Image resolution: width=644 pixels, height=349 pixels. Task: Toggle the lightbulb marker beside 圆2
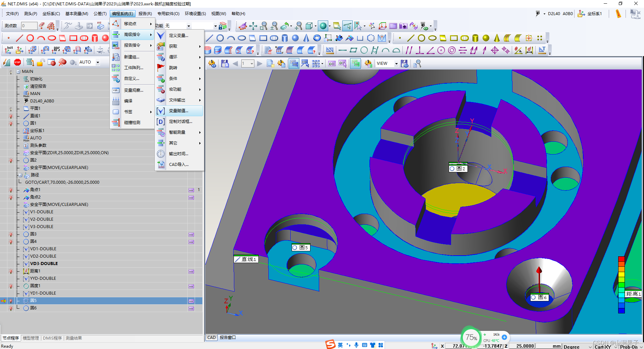11,160
